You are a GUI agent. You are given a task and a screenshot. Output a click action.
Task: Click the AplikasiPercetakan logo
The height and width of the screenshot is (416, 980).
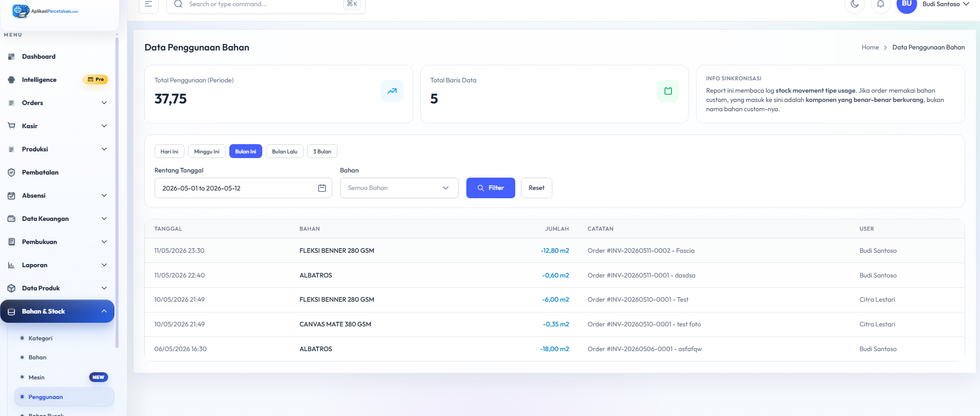click(x=45, y=11)
